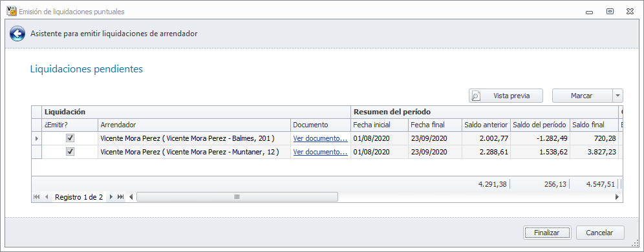Select arrendador cell with Muntaner, 12
The image size is (644, 252).
click(195, 152)
